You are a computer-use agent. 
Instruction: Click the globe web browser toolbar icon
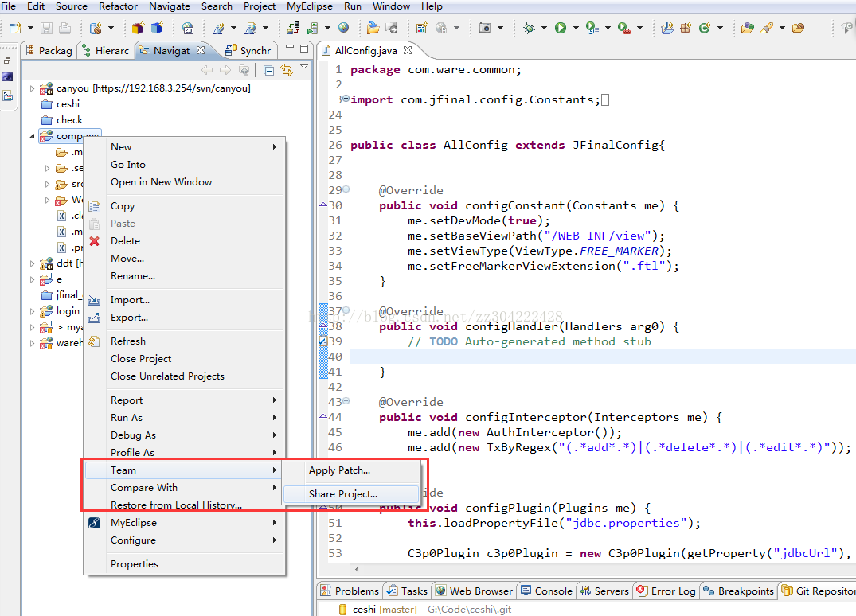[x=343, y=27]
